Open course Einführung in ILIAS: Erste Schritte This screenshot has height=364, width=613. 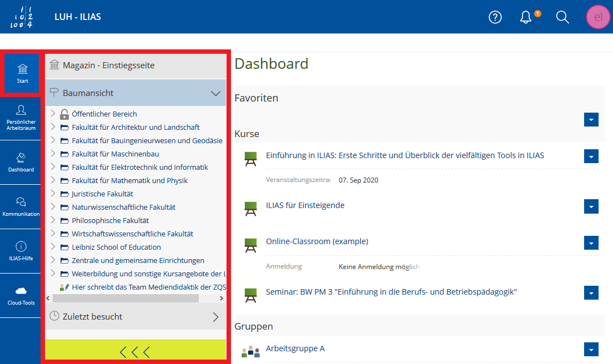pyautogui.click(x=405, y=155)
